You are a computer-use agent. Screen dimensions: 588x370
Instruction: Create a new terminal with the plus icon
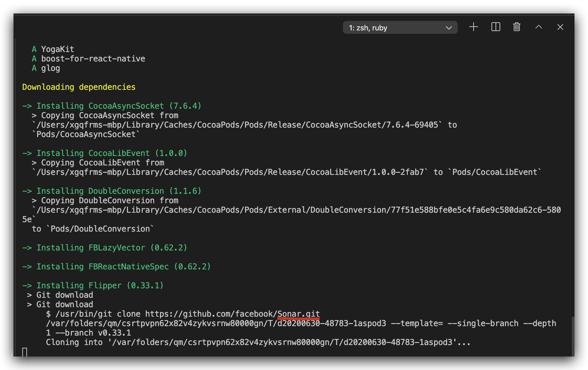(x=474, y=27)
